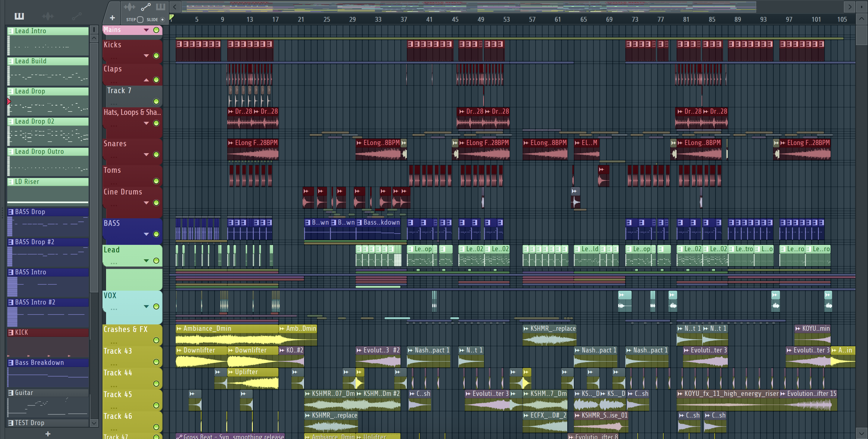Select the piano pattern filter in picker panel
This screenshot has width=868, height=439.
[19, 16]
